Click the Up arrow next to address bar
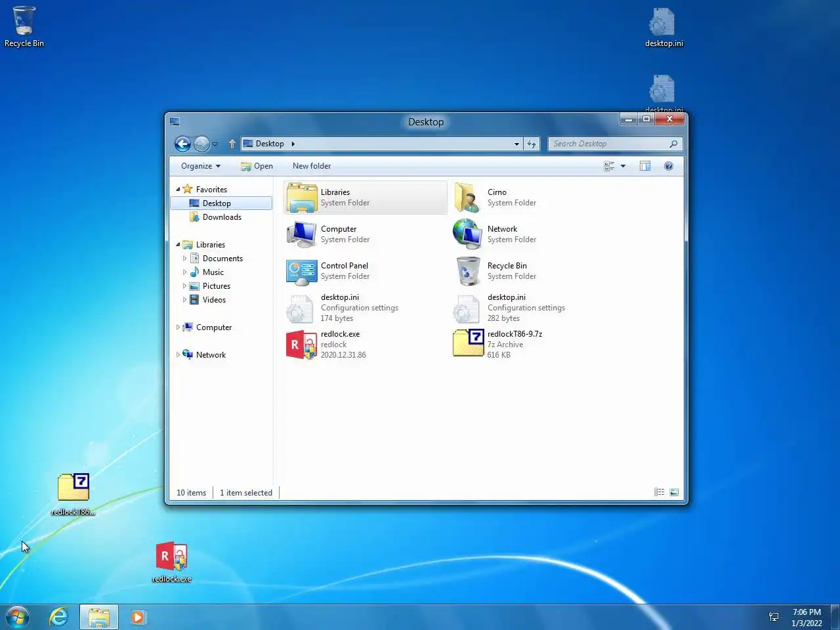 pyautogui.click(x=232, y=144)
